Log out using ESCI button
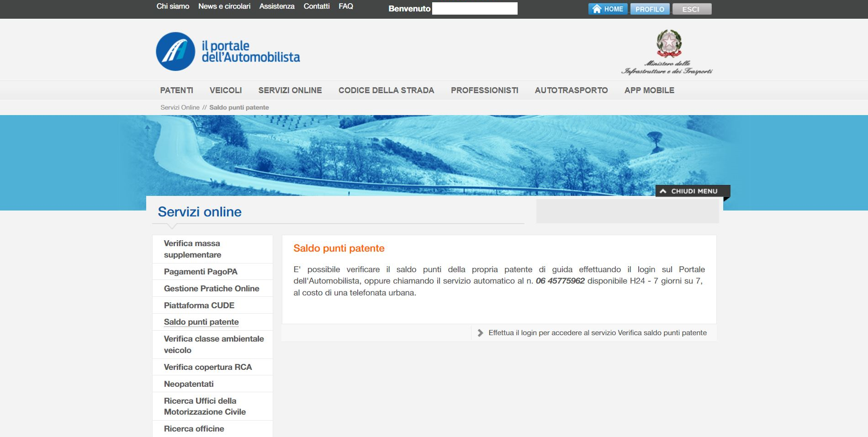This screenshot has width=868, height=437. [692, 9]
